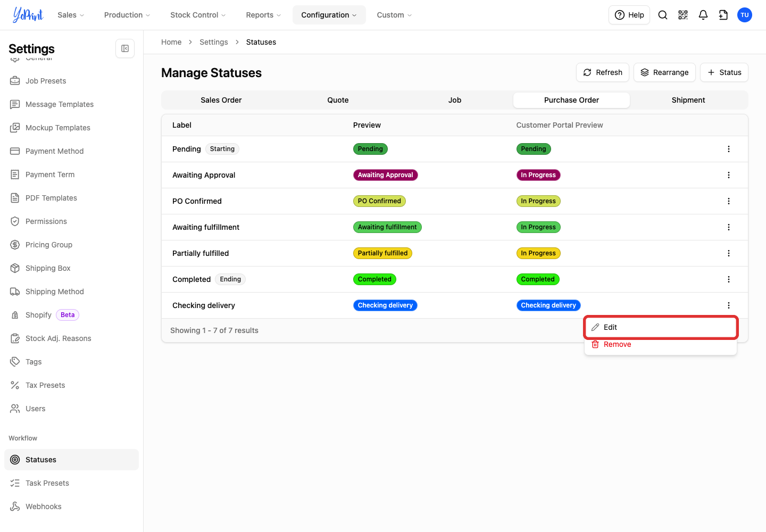Open the QR code scanner icon
766x532 pixels.
pyautogui.click(x=683, y=15)
